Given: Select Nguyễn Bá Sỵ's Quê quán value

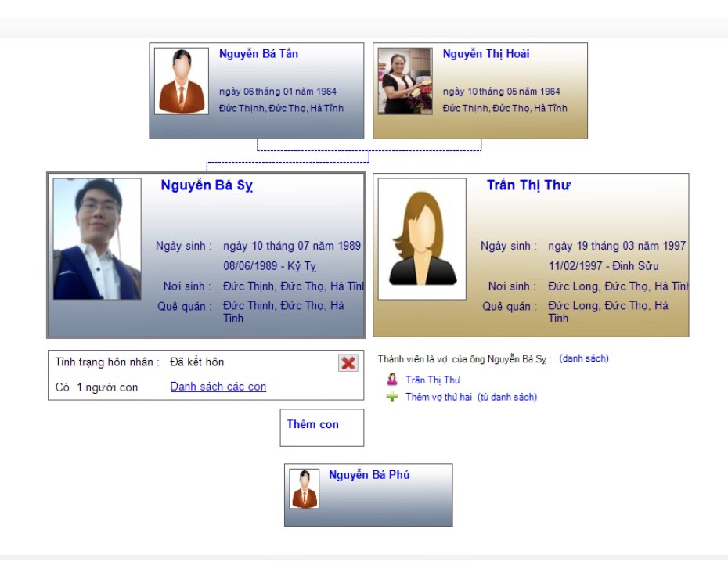Looking at the screenshot, I should (283, 312).
